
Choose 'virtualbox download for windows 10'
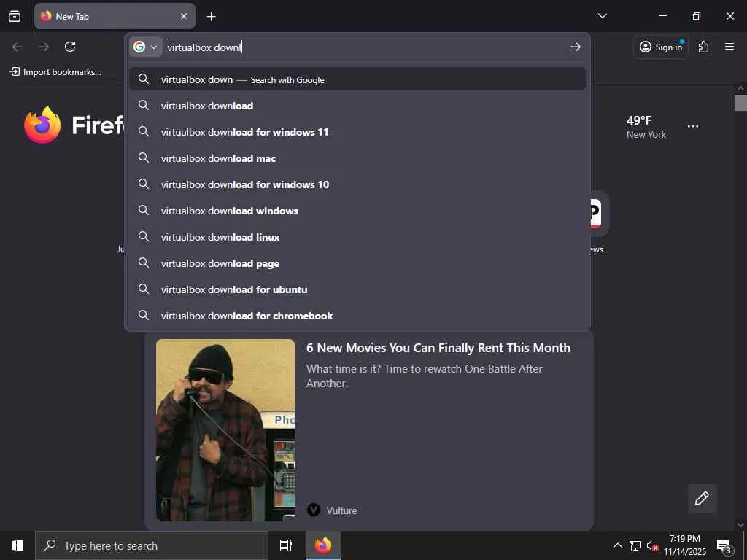pos(357,184)
